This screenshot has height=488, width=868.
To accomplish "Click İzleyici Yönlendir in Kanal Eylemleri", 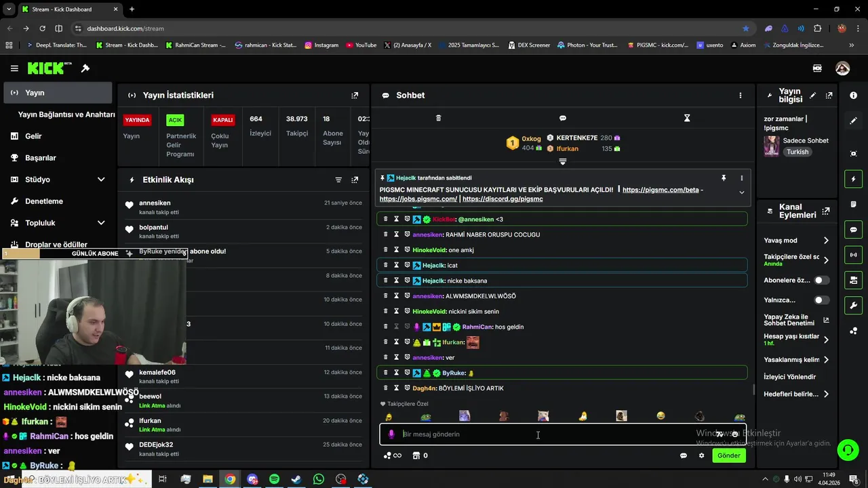I will (x=790, y=377).
